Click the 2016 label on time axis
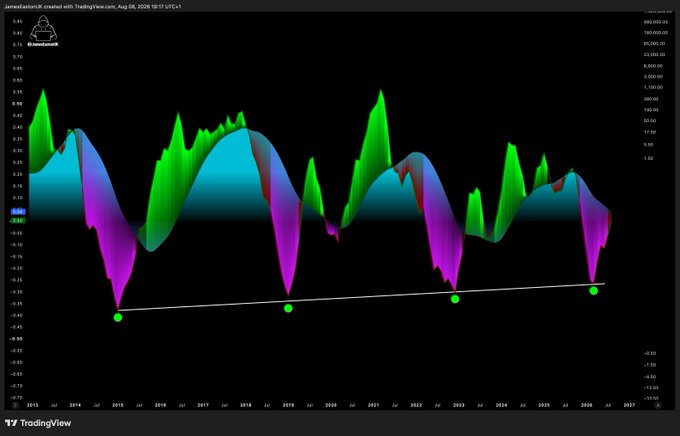The width and height of the screenshot is (680, 436). [x=160, y=405]
